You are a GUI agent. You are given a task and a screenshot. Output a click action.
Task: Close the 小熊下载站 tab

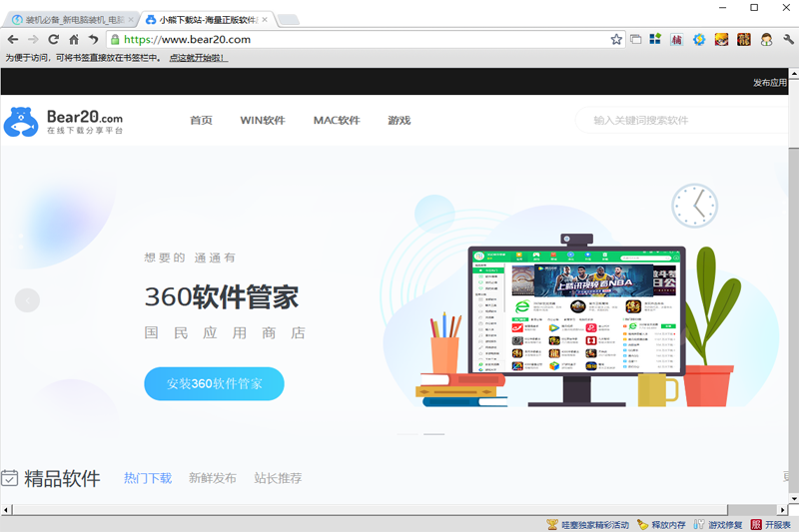coord(265,19)
